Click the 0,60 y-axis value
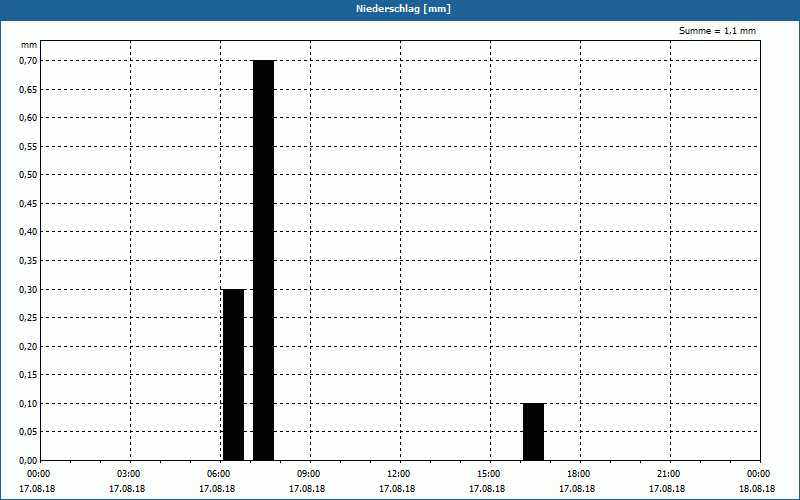800x500 pixels. 28,118
